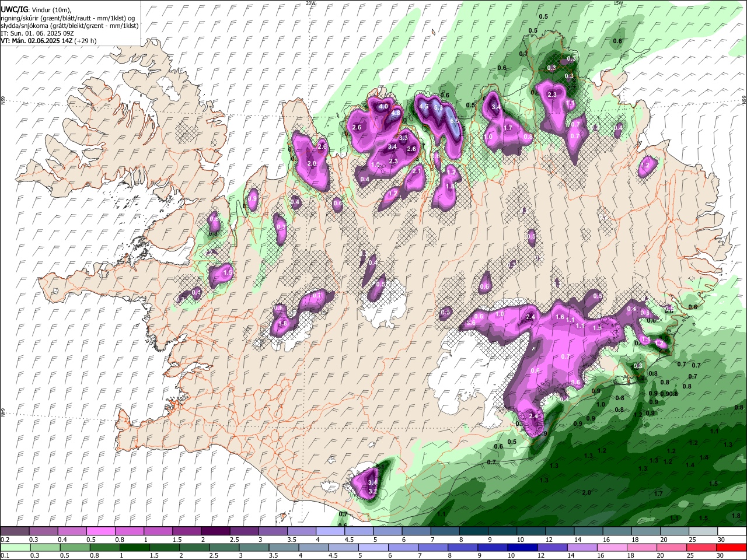747x560 pixels.
Task: Click the white swatch labeled 30, top row
Action: point(732,531)
